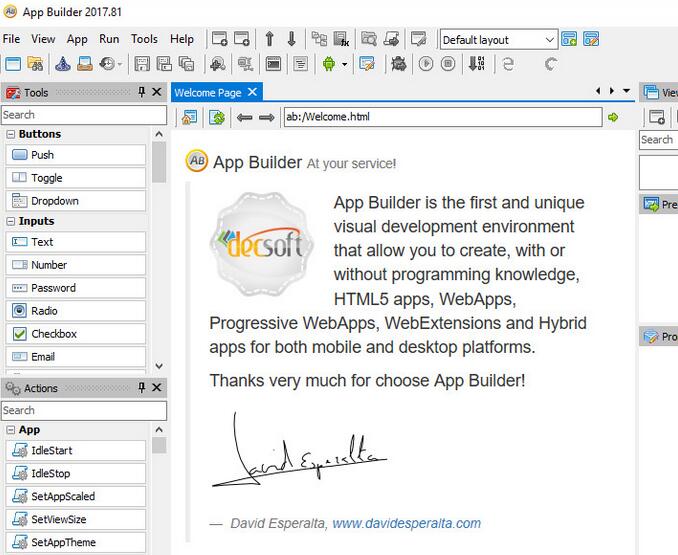
Task: Click the browser home icon
Action: pos(189,117)
